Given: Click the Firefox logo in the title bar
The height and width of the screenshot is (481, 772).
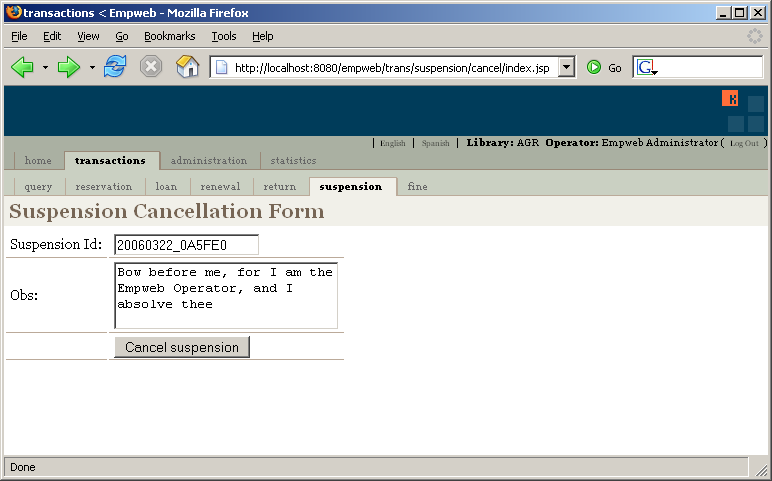Looking at the screenshot, I should click(x=14, y=12).
